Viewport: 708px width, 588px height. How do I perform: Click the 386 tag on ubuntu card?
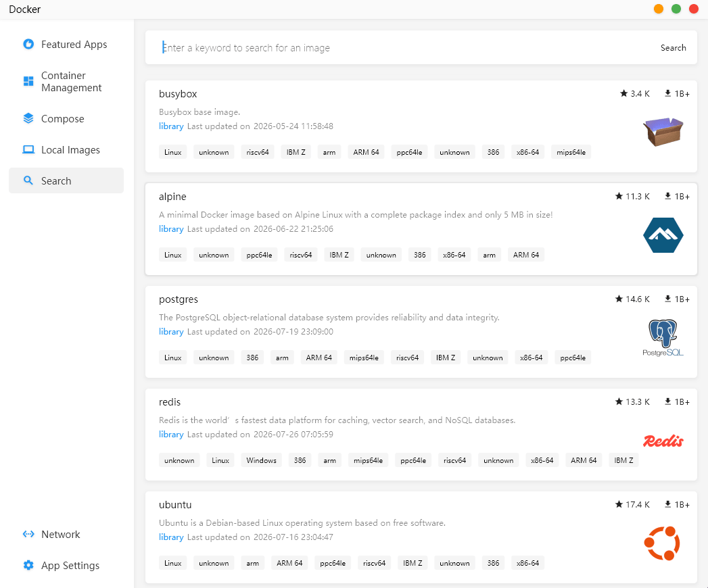click(x=493, y=563)
